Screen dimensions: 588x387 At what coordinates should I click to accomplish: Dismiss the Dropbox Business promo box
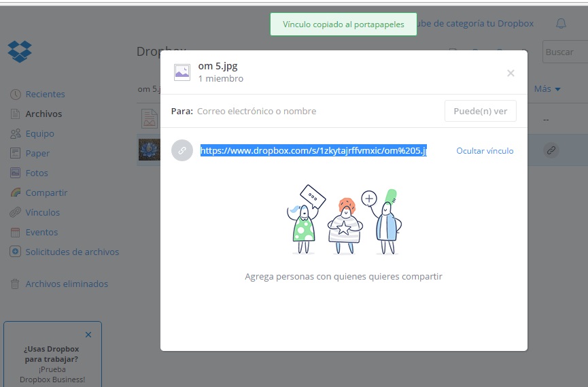88,335
